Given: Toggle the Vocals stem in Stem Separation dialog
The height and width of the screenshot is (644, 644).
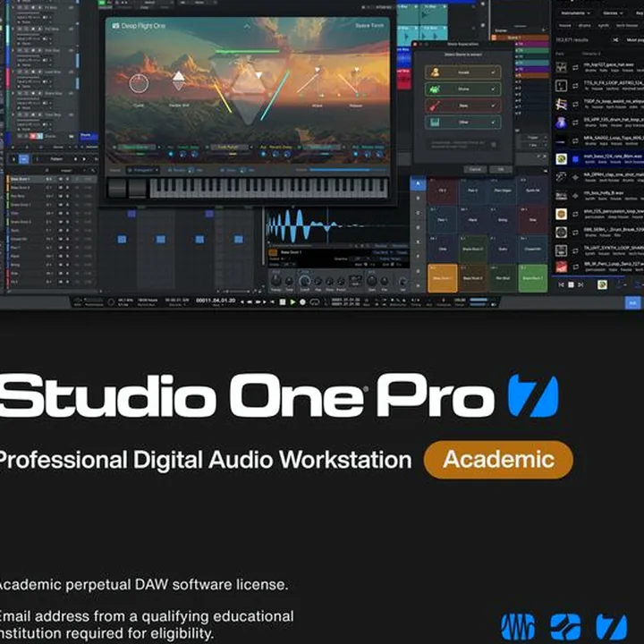Looking at the screenshot, I should point(463,72).
